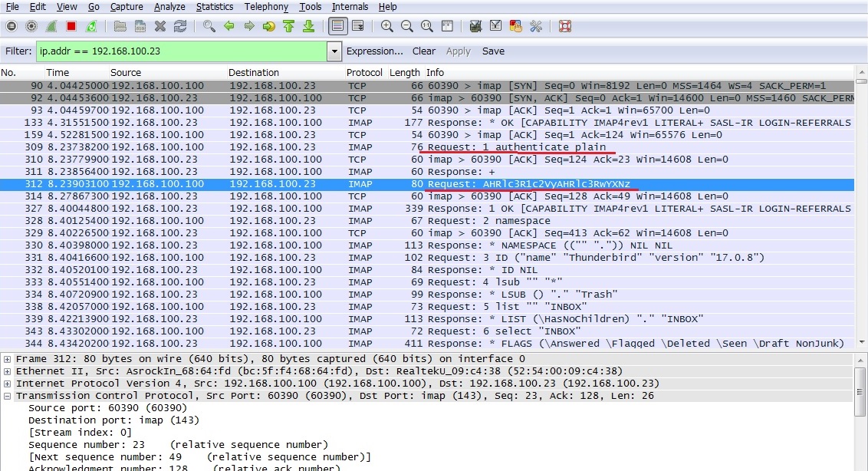
Task: Click the display filter input field
Action: (182, 51)
